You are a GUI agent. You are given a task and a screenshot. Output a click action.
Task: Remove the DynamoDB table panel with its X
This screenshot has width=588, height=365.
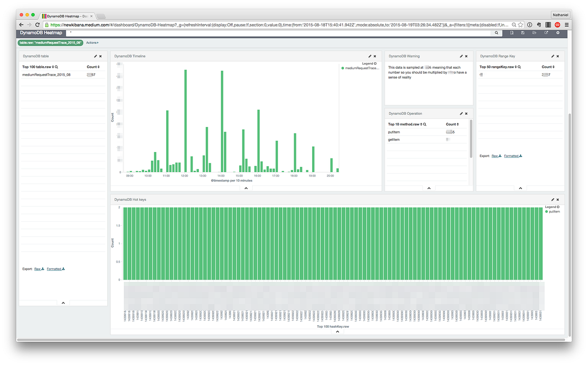point(100,56)
